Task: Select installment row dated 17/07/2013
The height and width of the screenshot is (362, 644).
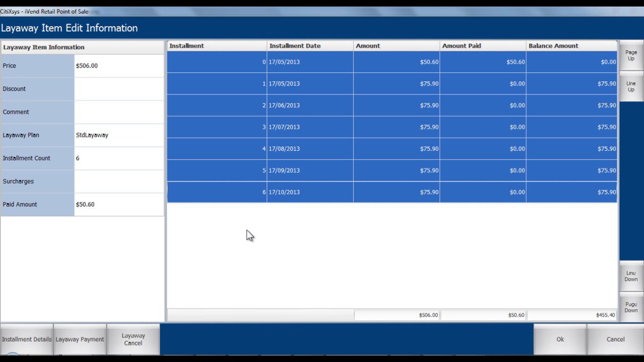Action: coord(392,127)
